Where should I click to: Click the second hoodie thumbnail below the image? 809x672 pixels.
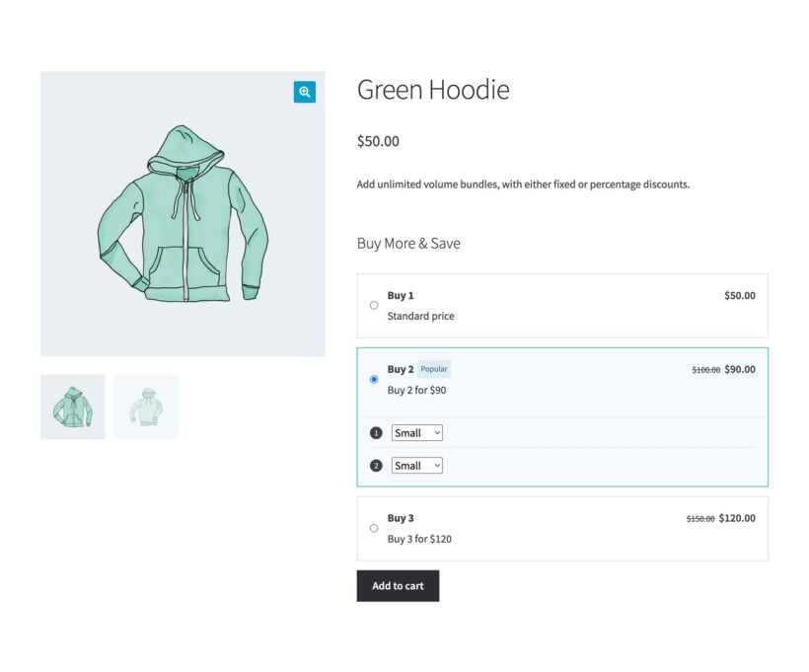click(x=146, y=406)
